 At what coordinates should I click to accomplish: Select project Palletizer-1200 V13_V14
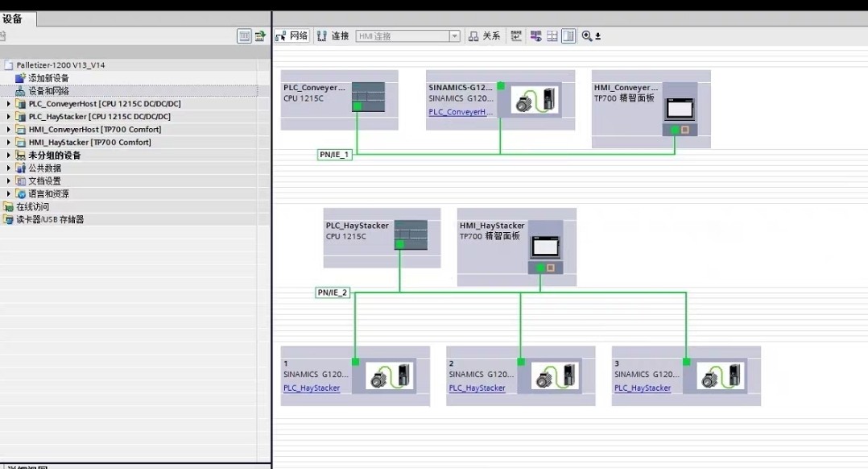(60, 64)
